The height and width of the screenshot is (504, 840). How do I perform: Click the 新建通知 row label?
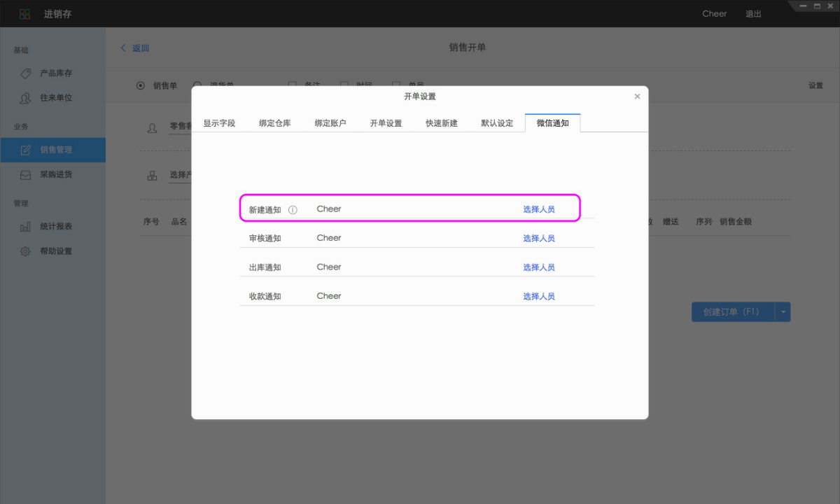click(x=265, y=210)
